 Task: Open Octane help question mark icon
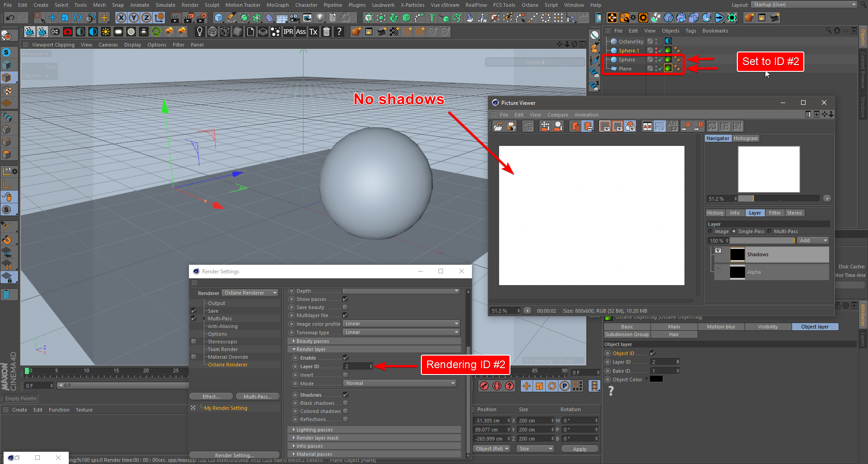[339, 32]
